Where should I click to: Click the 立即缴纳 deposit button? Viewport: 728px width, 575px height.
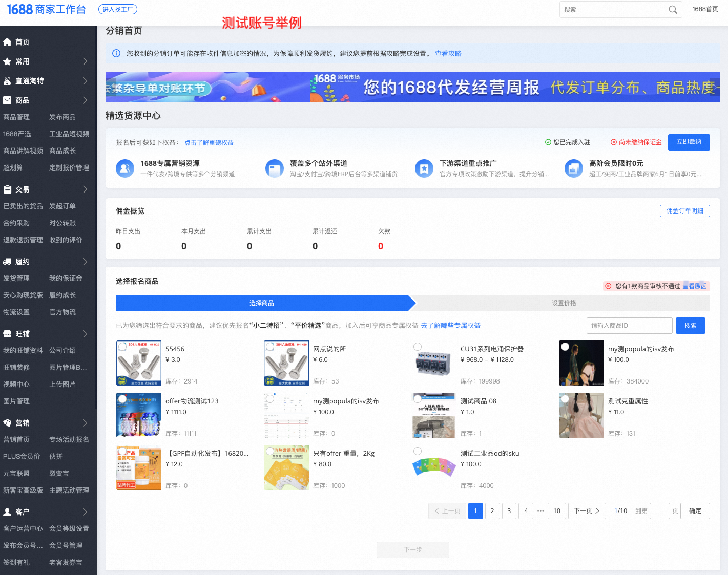(689, 142)
